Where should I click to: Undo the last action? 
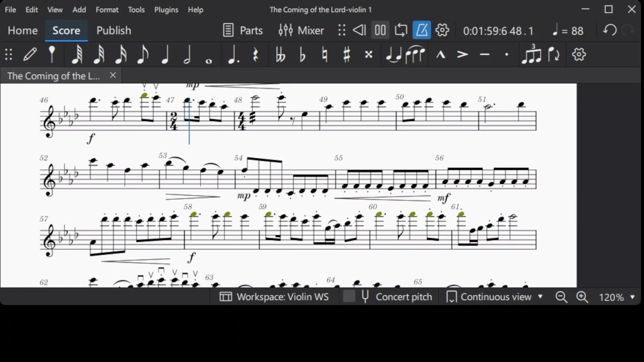610,30
